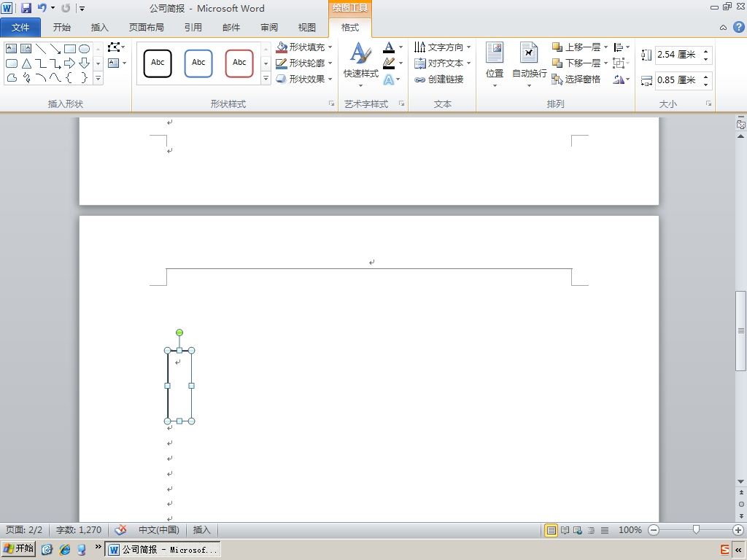Expand the insert shapes gallery
The image size is (747, 560).
pos(98,79)
